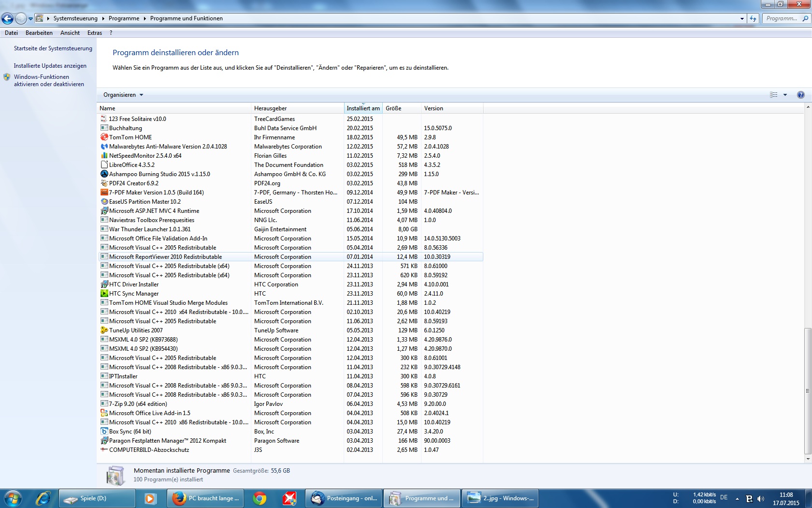This screenshot has height=508, width=812.
Task: Select War Thunder Launcher 1.0.1.361 row
Action: pyautogui.click(x=290, y=229)
